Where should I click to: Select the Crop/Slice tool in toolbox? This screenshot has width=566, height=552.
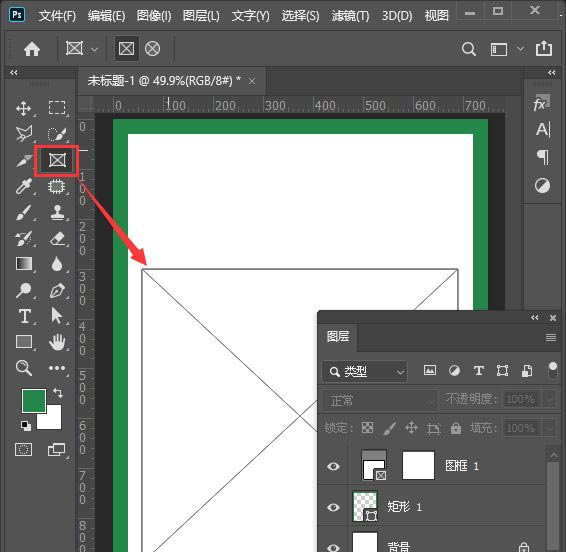coord(24,160)
